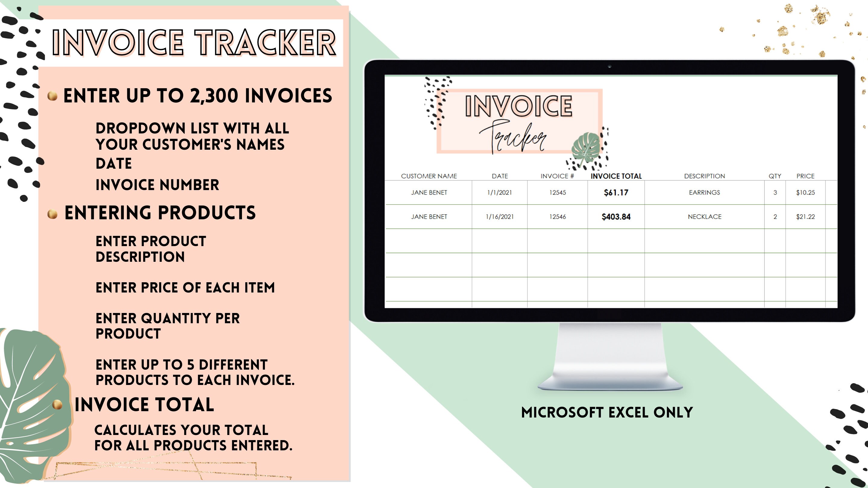Click the MICROSOFT EXCEL ONLY caption
The image size is (868, 488).
[607, 413]
